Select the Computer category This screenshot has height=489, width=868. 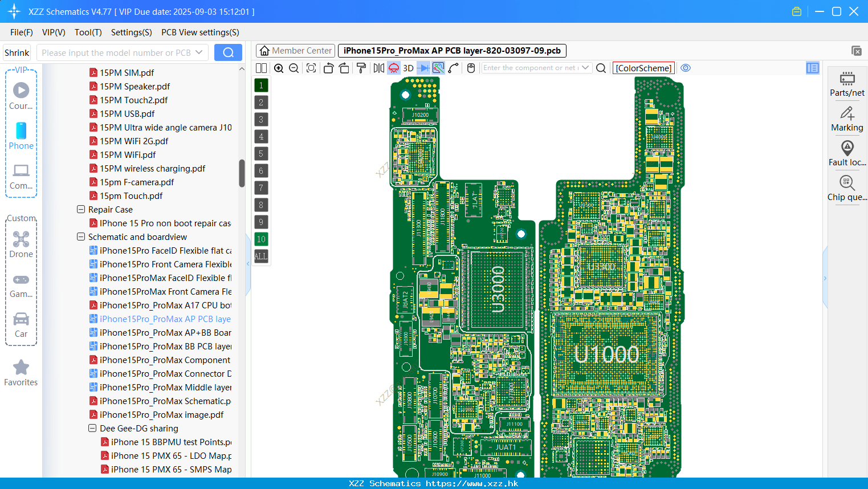click(21, 176)
